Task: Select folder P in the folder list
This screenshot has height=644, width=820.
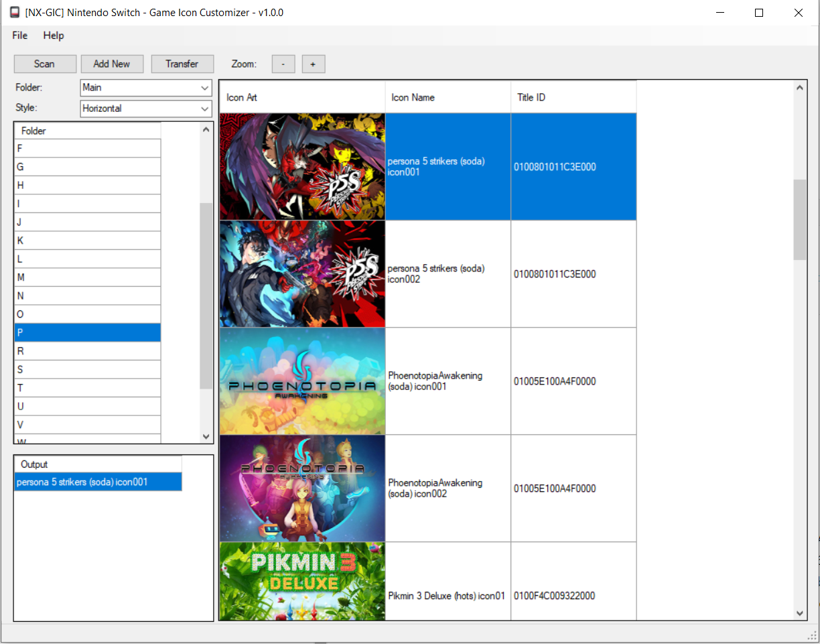Action: (x=88, y=332)
